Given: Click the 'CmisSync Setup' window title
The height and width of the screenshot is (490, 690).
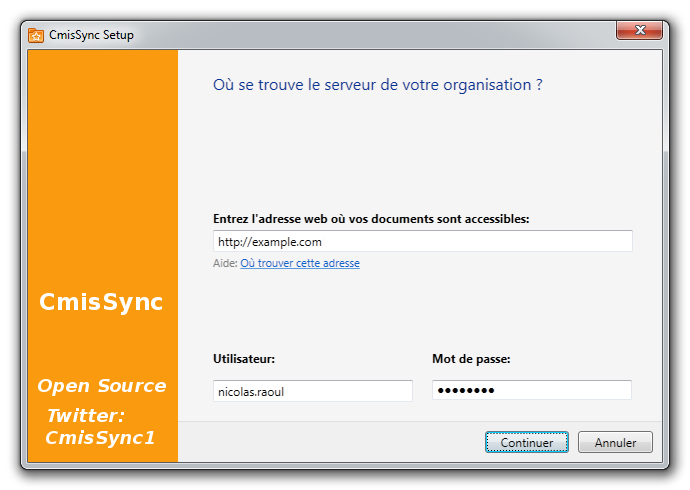Looking at the screenshot, I should pyautogui.click(x=91, y=35).
